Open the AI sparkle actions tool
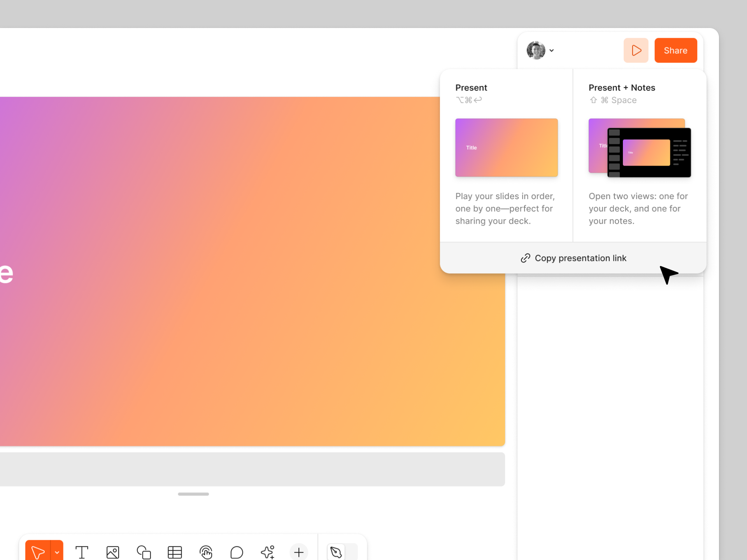 tap(268, 552)
